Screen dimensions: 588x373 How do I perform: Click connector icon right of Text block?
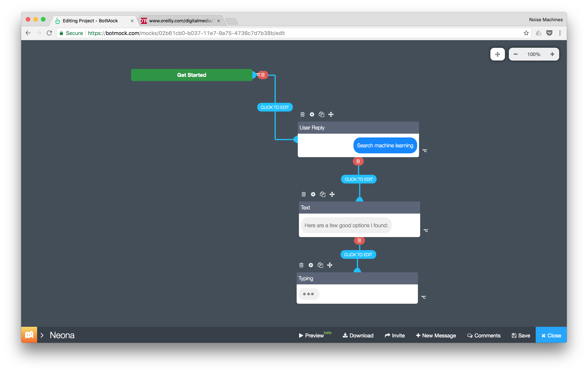click(x=426, y=230)
